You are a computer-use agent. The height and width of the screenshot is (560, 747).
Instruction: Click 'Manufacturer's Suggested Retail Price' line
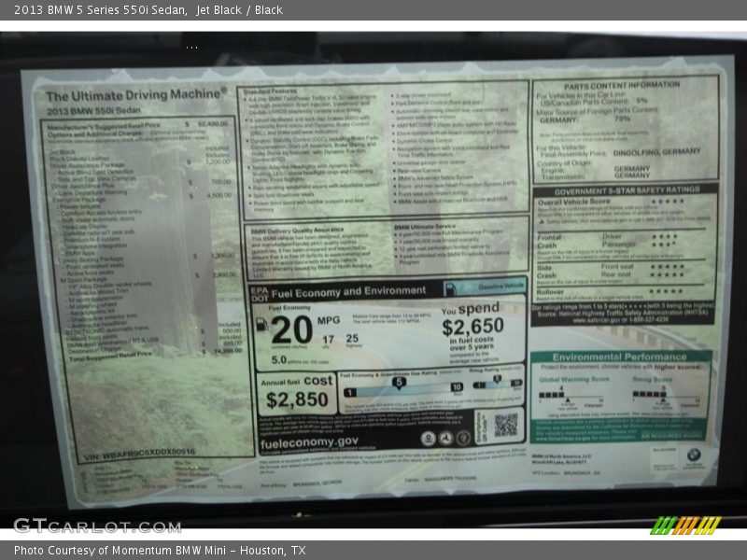pyautogui.click(x=137, y=126)
